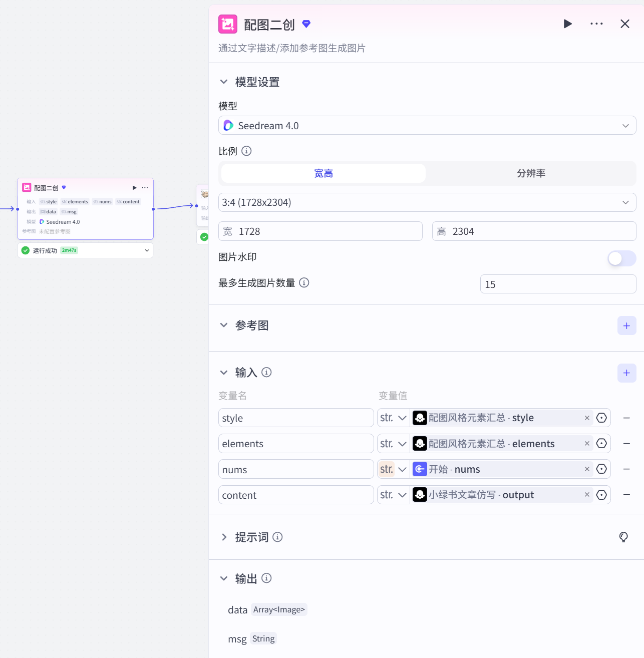Clear the 小绿书文章仿写 · output reference value
The image size is (644, 658).
587,494
